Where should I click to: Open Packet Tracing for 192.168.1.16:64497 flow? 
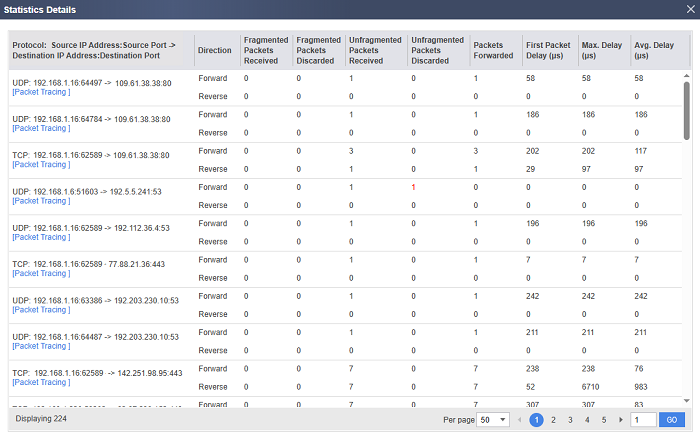pyautogui.click(x=40, y=92)
